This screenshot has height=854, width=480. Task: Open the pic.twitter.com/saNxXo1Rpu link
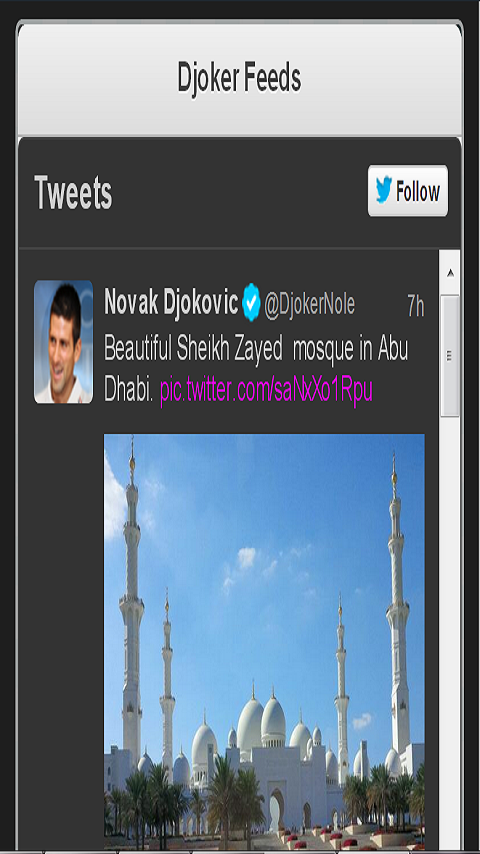click(266, 391)
